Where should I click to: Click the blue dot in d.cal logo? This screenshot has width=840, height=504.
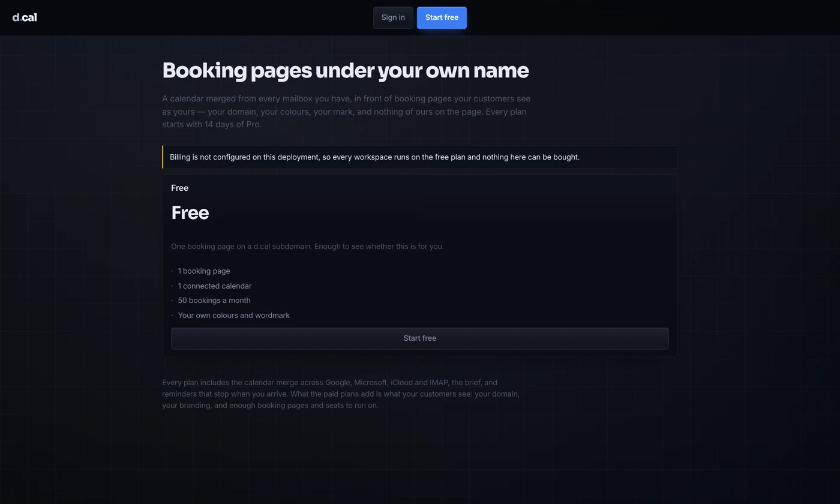tap(20, 20)
